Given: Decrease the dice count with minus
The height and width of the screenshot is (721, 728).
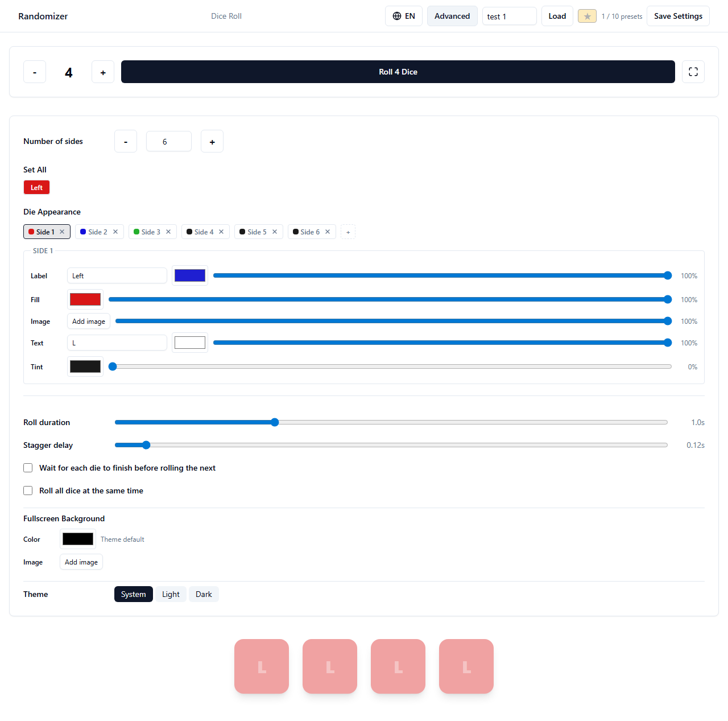Looking at the screenshot, I should pos(35,72).
